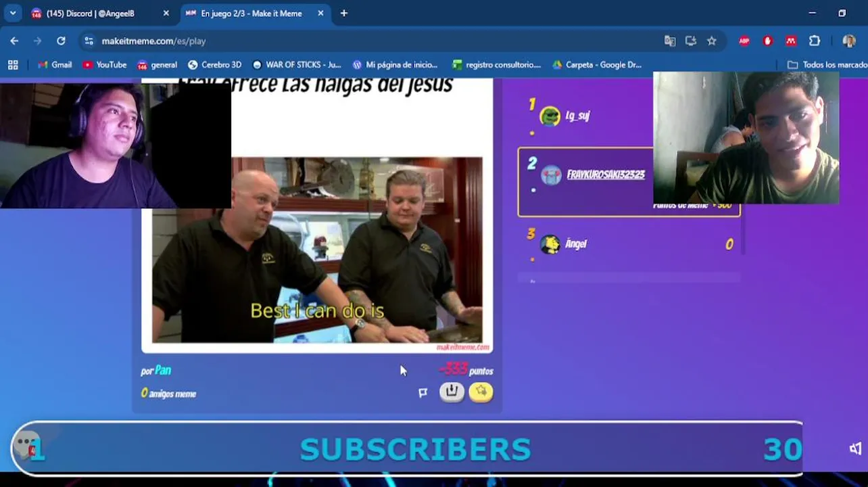The height and width of the screenshot is (487, 868).
Task: Open the YouTube bookmark
Action: 104,65
